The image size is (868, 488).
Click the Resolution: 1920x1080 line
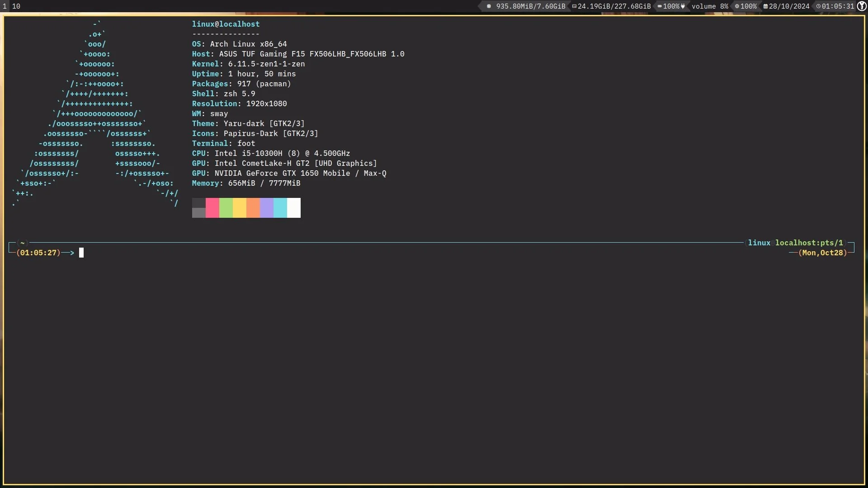tap(239, 103)
